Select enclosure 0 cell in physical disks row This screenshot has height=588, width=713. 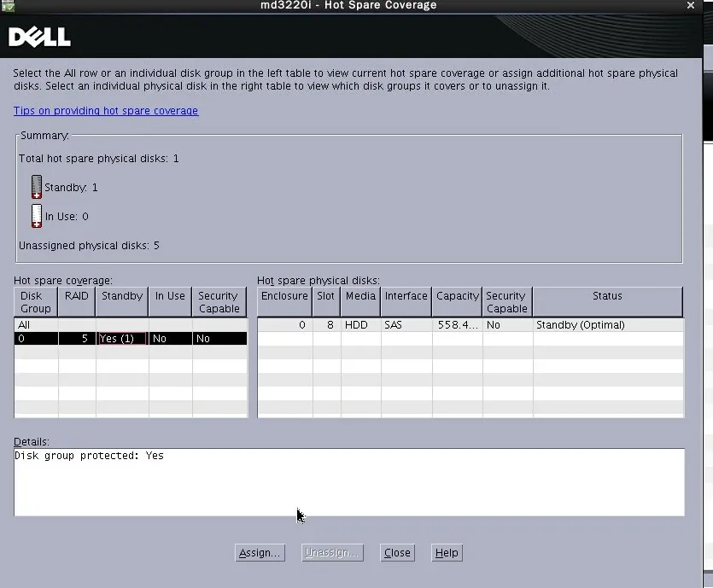pos(284,325)
